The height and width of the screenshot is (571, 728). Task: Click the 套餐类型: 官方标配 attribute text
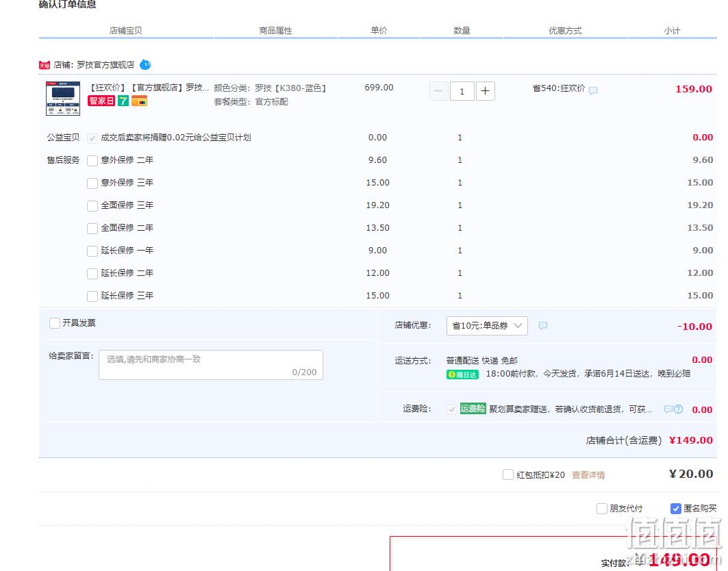pyautogui.click(x=251, y=101)
